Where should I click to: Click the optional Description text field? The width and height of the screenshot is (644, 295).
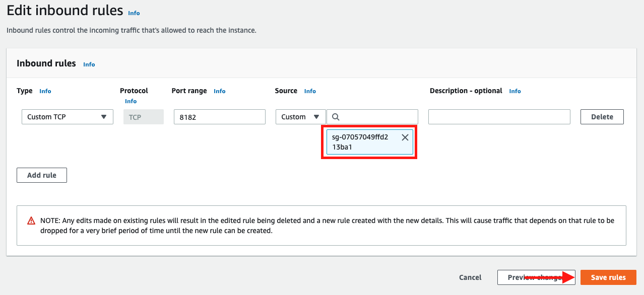pos(499,117)
